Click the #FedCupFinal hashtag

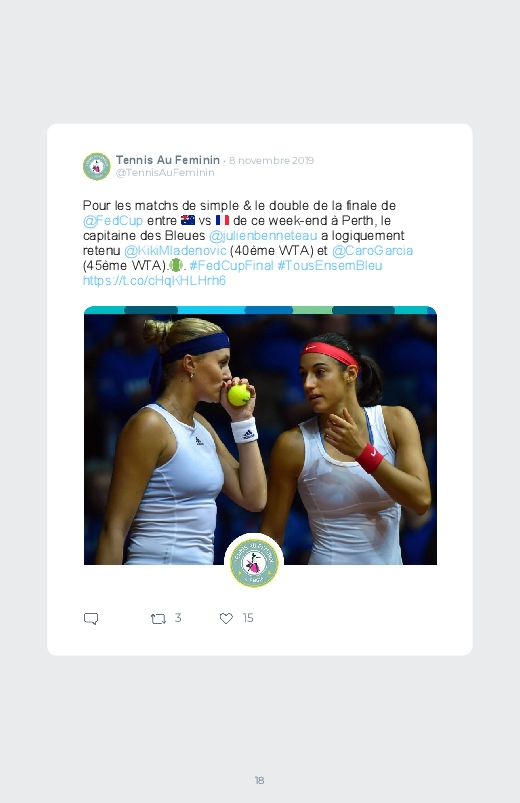coord(232,265)
